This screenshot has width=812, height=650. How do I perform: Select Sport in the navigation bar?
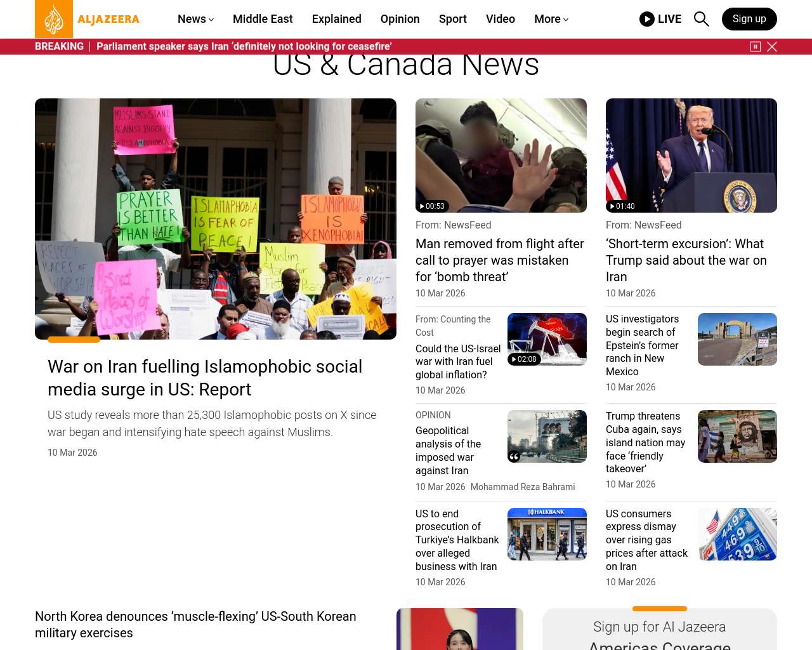click(x=452, y=19)
